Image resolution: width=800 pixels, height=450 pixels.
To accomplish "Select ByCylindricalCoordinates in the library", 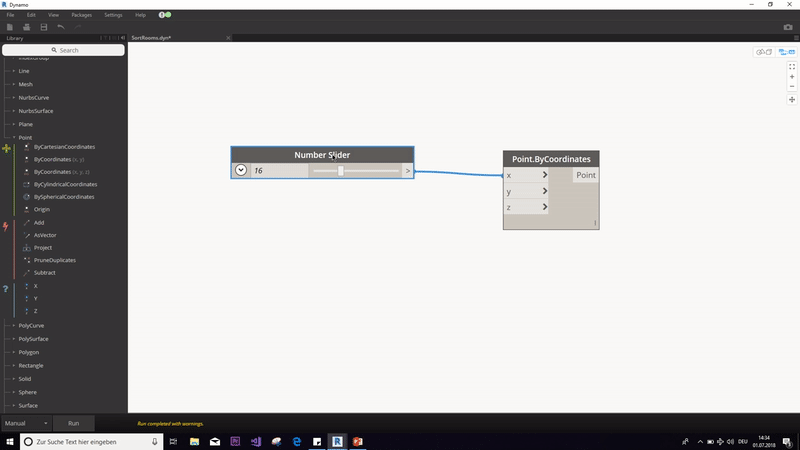I will [65, 185].
